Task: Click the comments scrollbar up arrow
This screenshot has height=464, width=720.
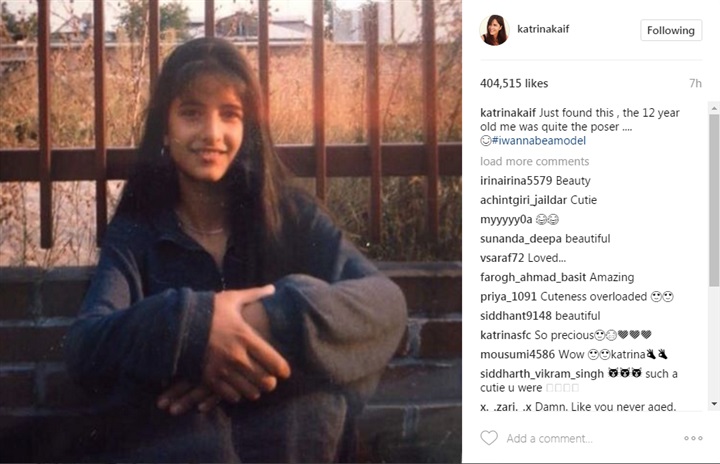Action: pyautogui.click(x=714, y=109)
